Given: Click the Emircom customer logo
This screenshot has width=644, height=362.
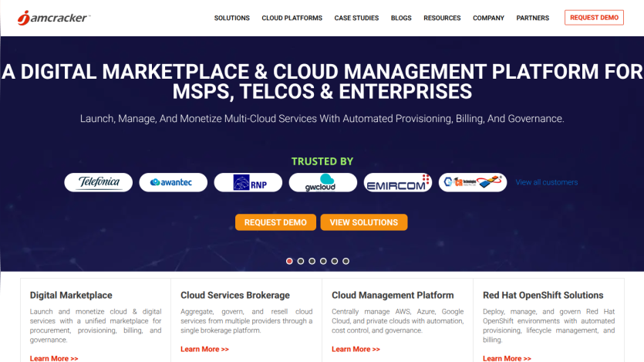Looking at the screenshot, I should click(397, 182).
